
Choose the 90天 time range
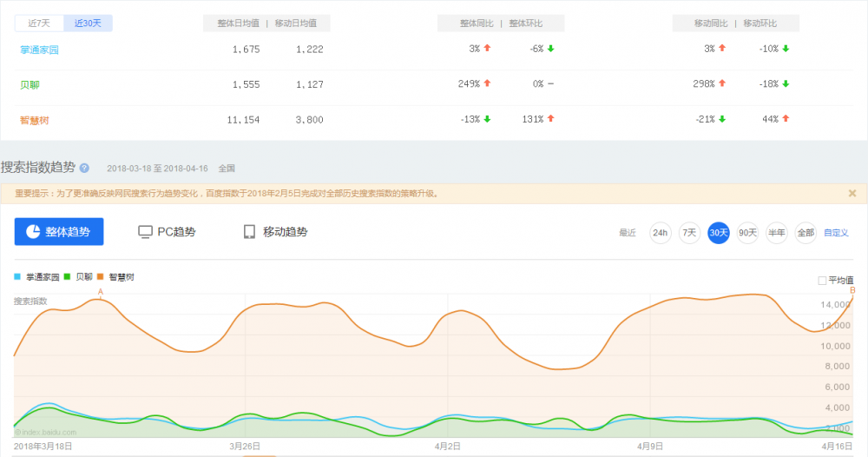point(747,233)
